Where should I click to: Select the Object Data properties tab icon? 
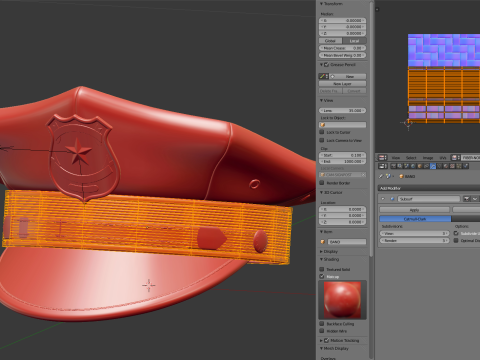[439, 166]
